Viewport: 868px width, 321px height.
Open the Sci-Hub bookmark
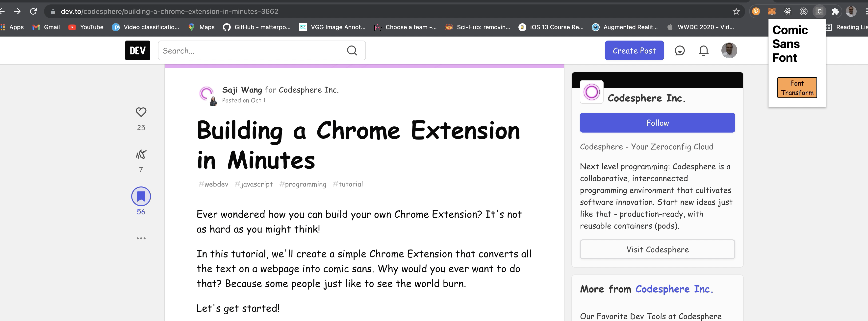point(478,27)
